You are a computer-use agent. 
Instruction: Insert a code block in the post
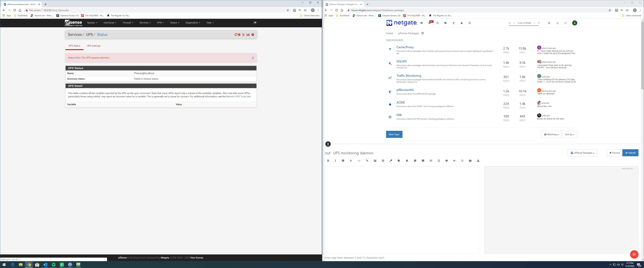[x=359, y=161]
